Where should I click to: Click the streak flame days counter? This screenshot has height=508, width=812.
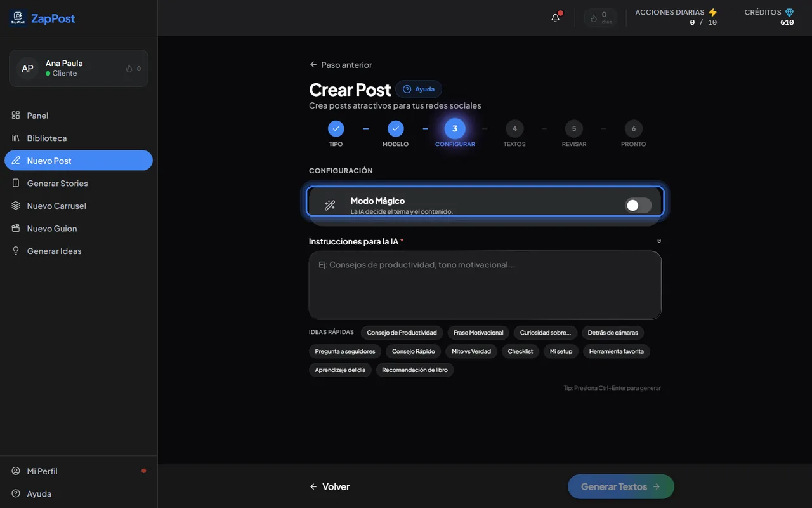[x=601, y=18]
